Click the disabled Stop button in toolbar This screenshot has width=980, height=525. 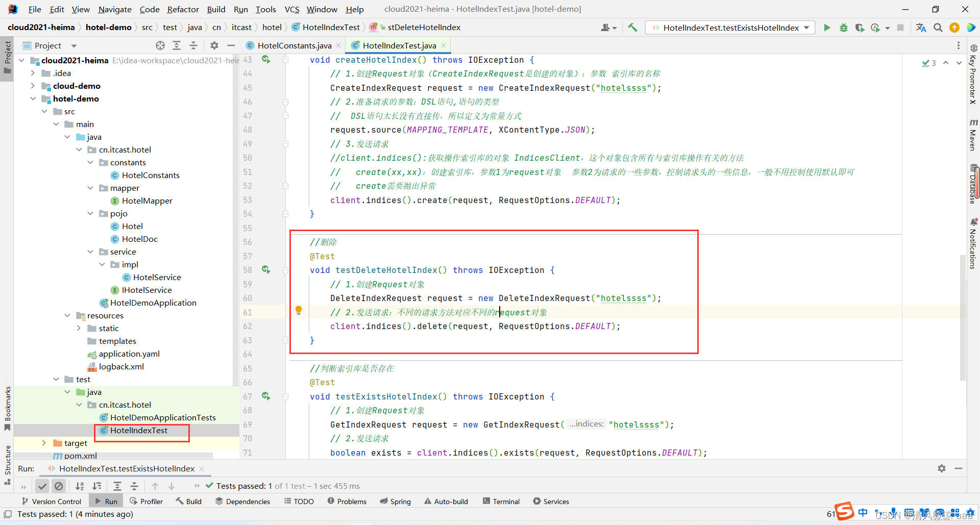900,28
